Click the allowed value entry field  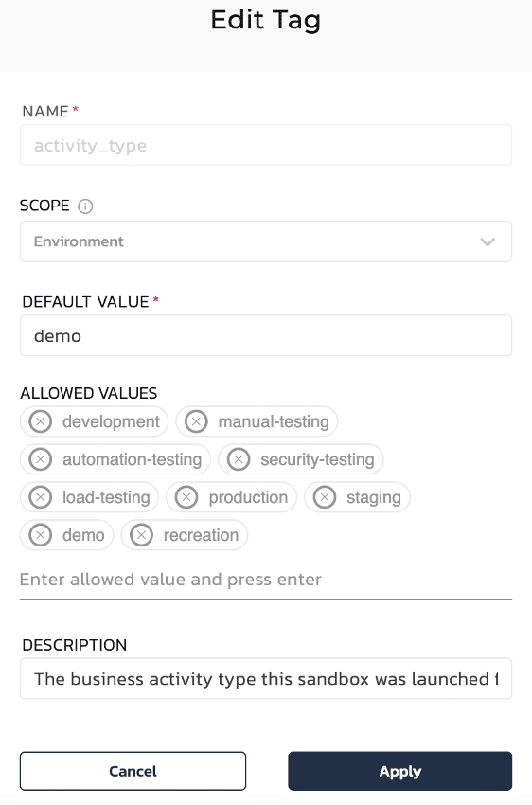(x=266, y=581)
